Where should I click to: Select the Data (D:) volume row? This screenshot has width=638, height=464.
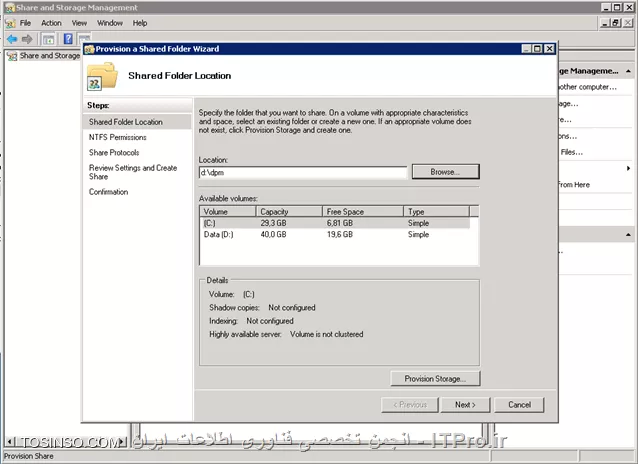point(334,234)
